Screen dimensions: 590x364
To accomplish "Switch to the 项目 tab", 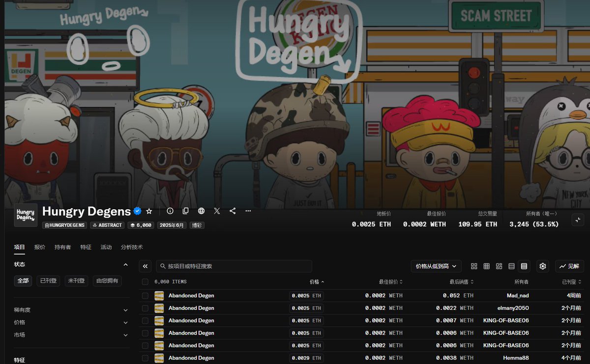I will (x=19, y=247).
